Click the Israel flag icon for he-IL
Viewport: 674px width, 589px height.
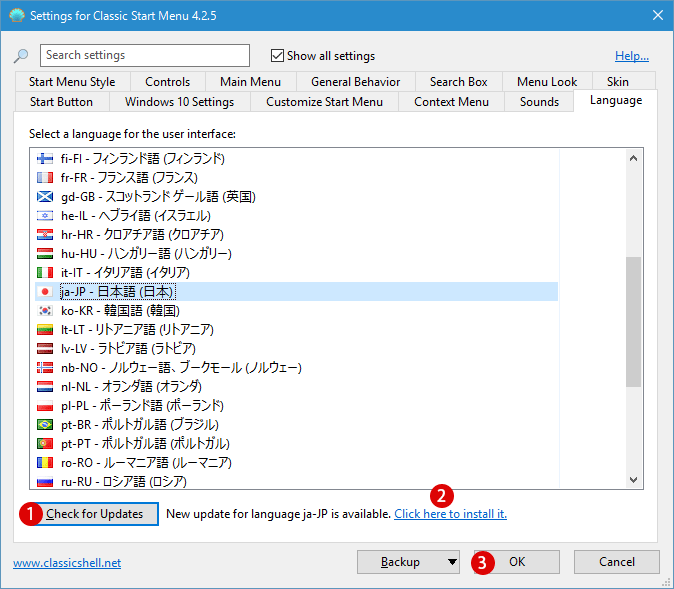click(45, 215)
